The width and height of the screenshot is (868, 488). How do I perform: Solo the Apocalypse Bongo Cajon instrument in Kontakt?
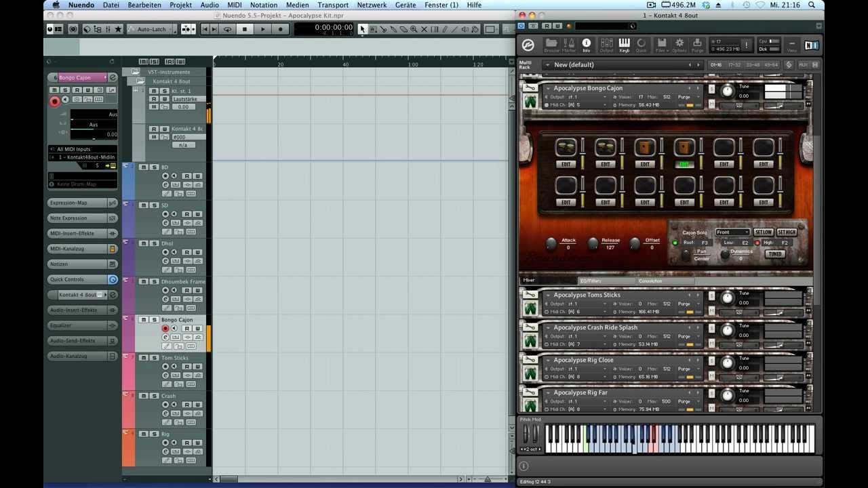coord(712,89)
